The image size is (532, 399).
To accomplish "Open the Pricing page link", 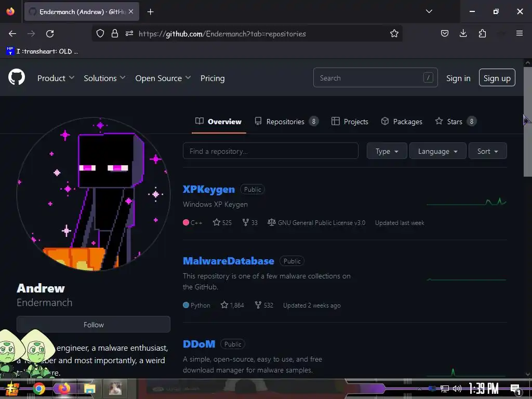I will click(x=212, y=78).
